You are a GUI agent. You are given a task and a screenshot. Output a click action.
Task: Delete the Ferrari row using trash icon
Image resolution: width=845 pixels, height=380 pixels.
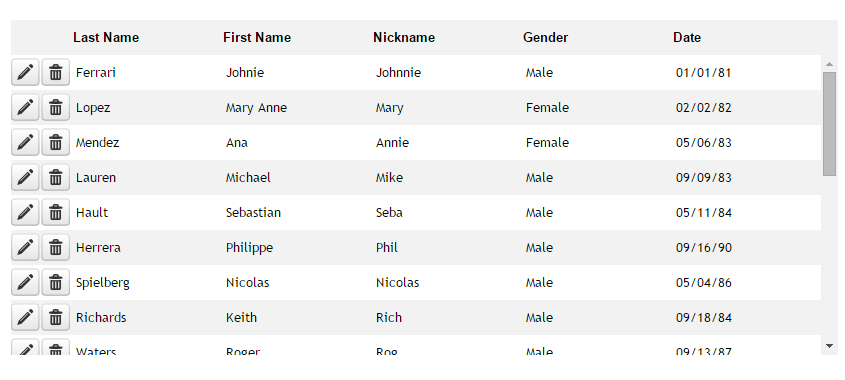[56, 72]
